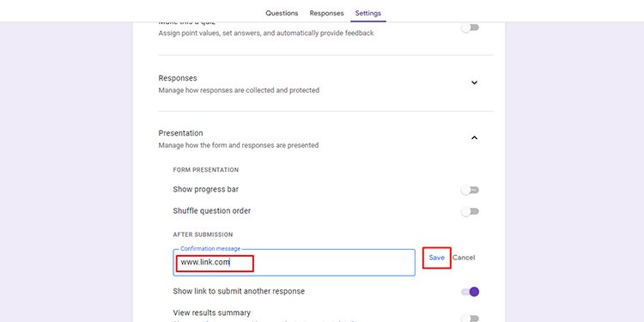Collapse the Presentation section chevron
The width and height of the screenshot is (644, 322).
pos(474,137)
